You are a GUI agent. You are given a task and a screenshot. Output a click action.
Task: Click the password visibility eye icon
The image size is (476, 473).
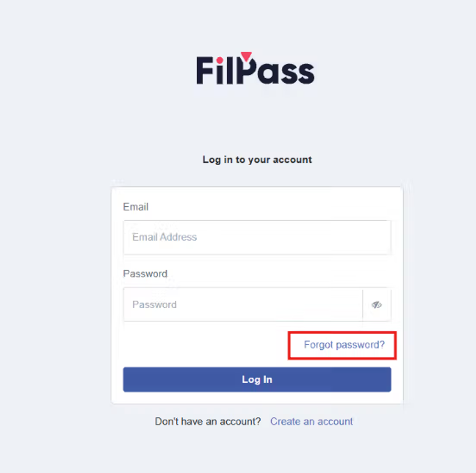[x=376, y=304]
